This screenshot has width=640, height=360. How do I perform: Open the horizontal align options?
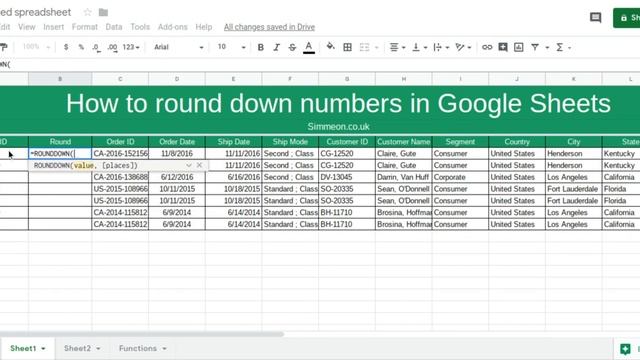pos(397,47)
